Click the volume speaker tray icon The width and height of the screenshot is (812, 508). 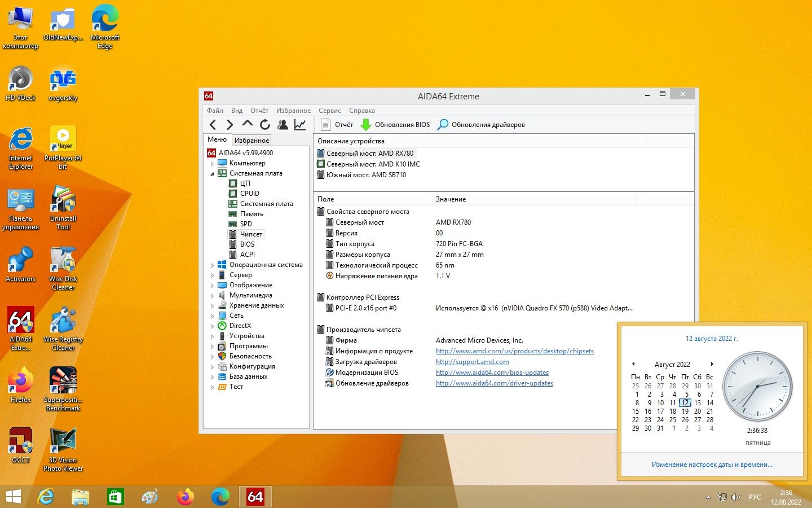tap(735, 497)
